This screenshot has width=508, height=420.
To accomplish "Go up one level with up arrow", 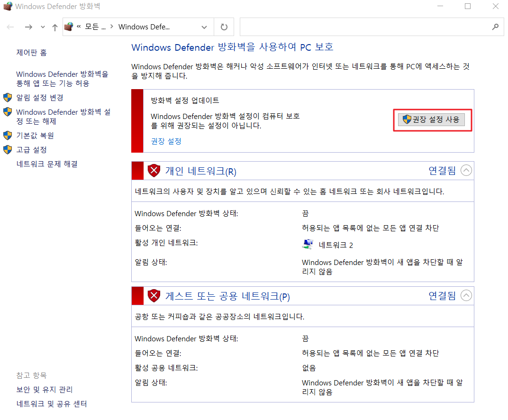I will 55,27.
